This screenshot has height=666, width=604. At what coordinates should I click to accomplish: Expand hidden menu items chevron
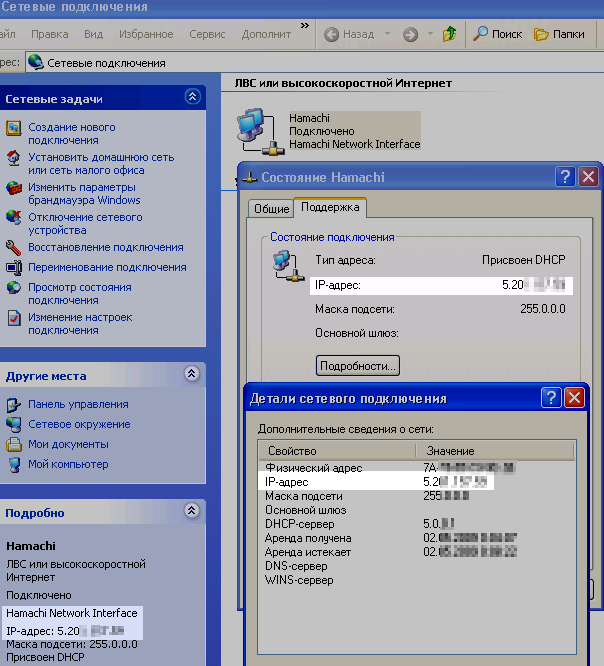pyautogui.click(x=305, y=26)
